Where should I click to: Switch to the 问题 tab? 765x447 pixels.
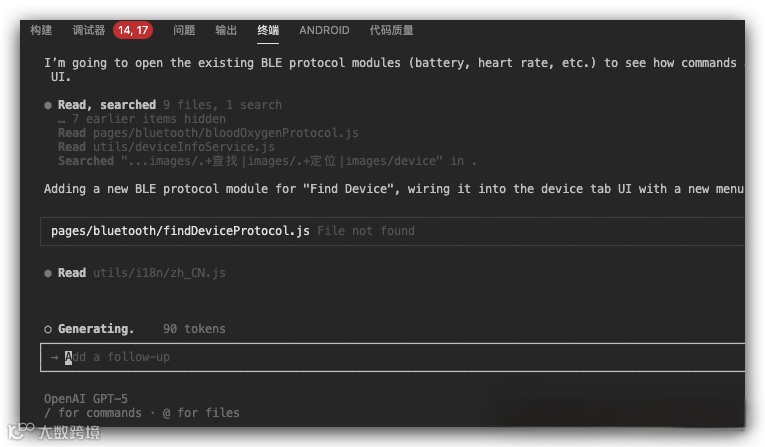pyautogui.click(x=184, y=30)
